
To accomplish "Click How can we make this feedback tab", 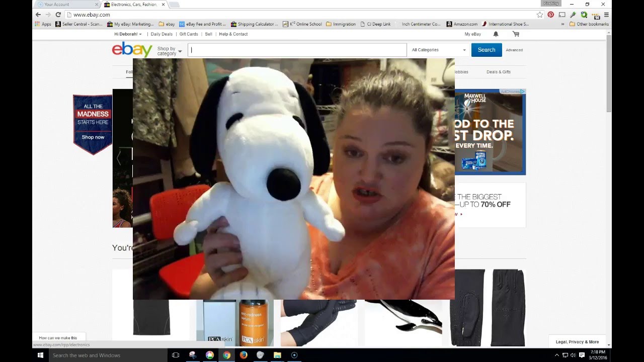I will (x=58, y=338).
